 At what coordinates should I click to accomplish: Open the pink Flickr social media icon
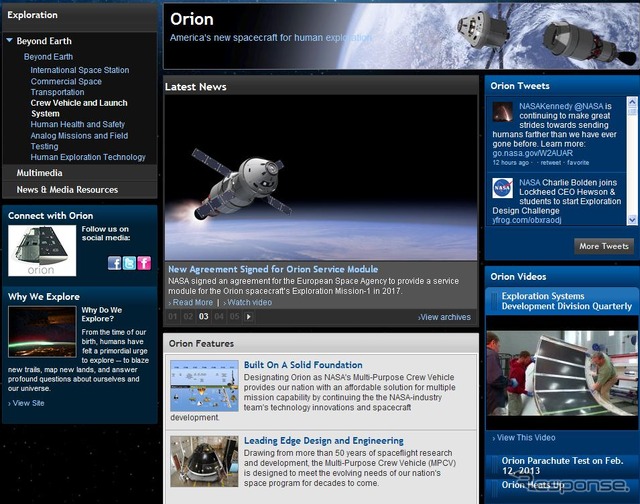click(x=144, y=263)
